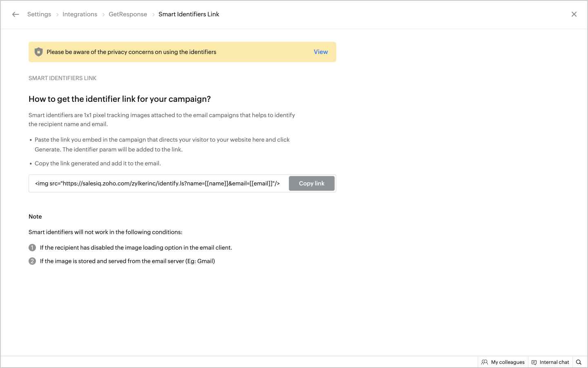Viewport: 588px width, 368px height.
Task: Open the My colleagues people icon
Action: [485, 362]
